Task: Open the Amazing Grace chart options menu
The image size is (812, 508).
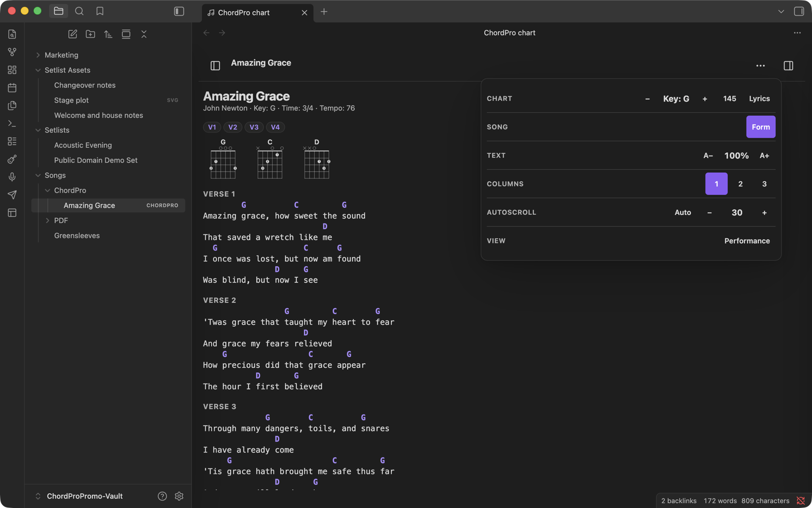Action: click(x=760, y=66)
